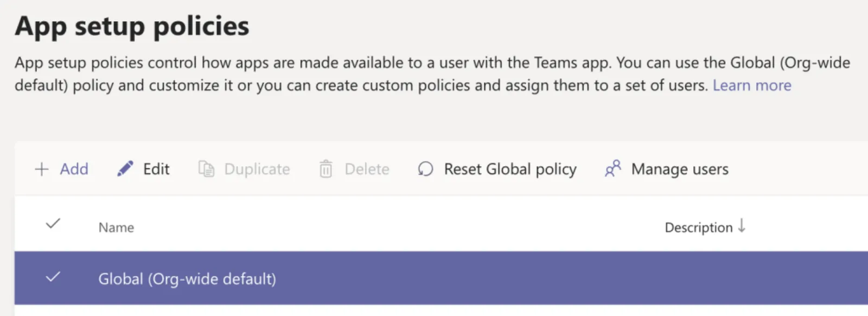868x316 pixels.
Task: Click the plus icon beside Add
Action: click(x=42, y=169)
